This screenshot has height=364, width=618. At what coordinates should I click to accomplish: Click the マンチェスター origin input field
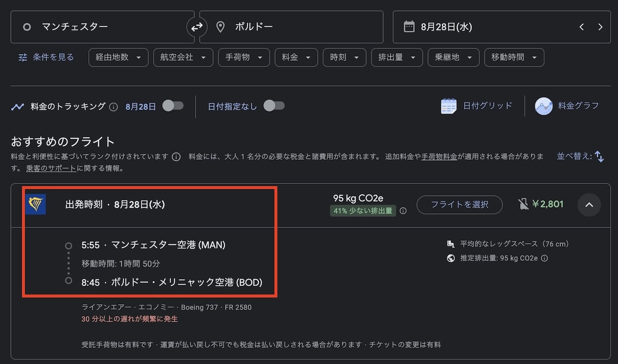[x=102, y=27]
